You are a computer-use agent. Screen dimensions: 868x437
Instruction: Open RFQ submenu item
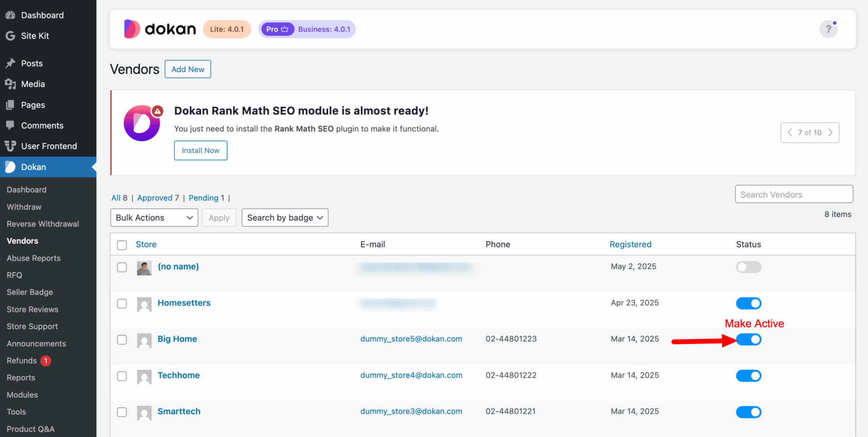tap(14, 275)
